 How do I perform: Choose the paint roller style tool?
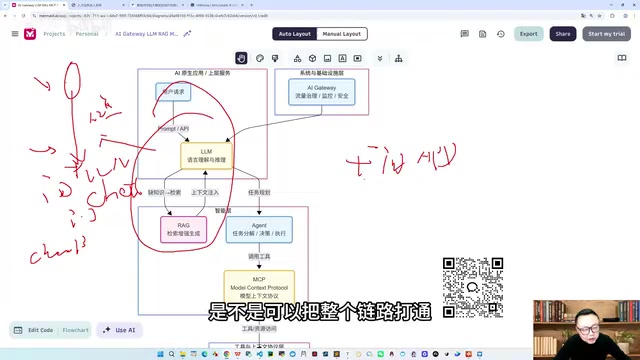[x=275, y=58]
